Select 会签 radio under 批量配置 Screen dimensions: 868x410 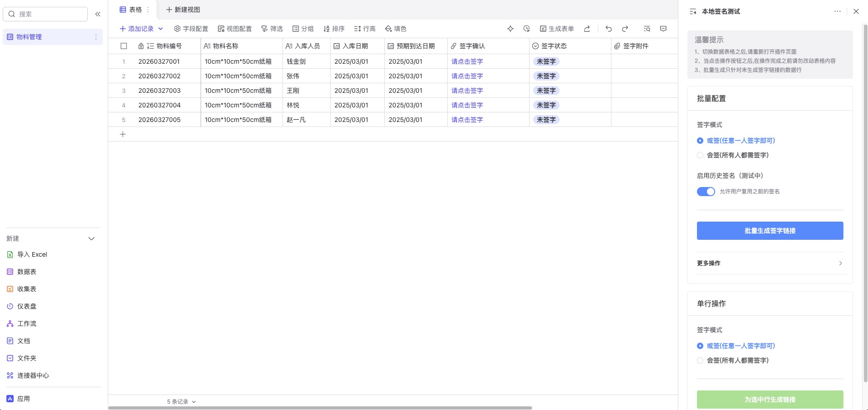point(700,155)
